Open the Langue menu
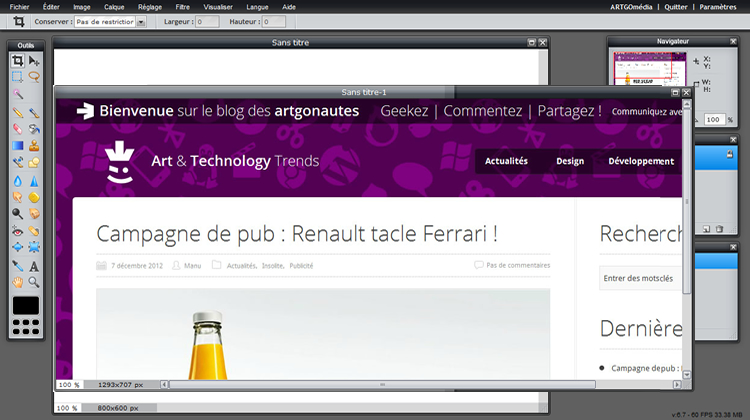The image size is (750, 420). point(257,7)
